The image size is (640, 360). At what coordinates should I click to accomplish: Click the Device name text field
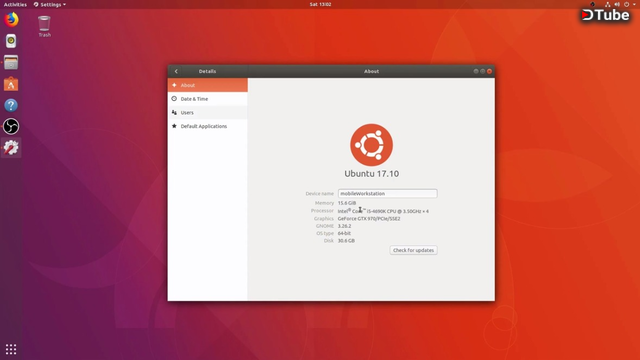pos(387,193)
